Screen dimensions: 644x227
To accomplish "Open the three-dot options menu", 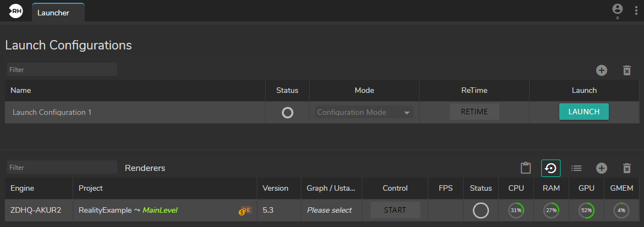I will click(x=636, y=10).
